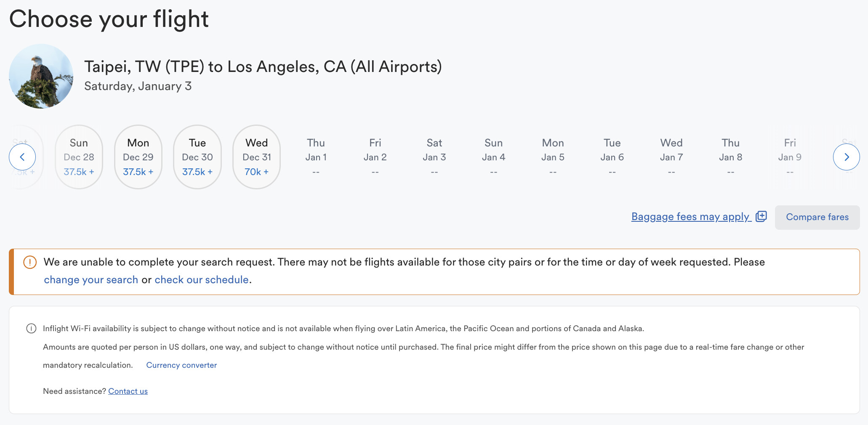Image resolution: width=868 pixels, height=425 pixels.
Task: Open the Baggage fees may apply link
Action: pyautogui.click(x=690, y=217)
